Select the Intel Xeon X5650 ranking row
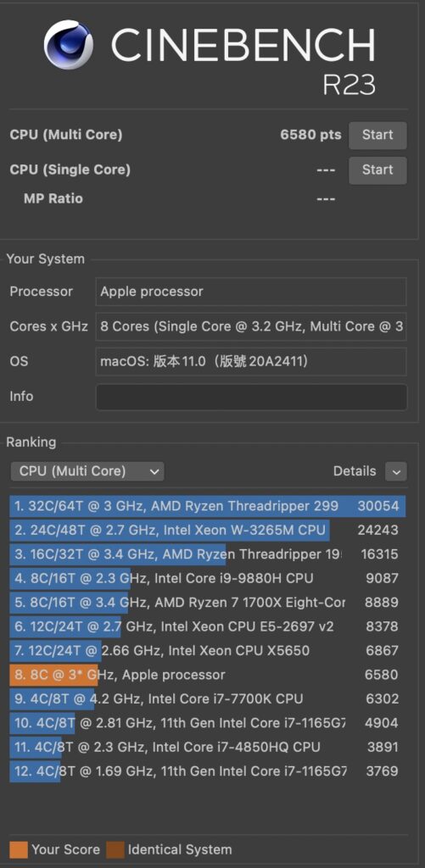Viewport: 425px width, 868px height. click(x=207, y=651)
